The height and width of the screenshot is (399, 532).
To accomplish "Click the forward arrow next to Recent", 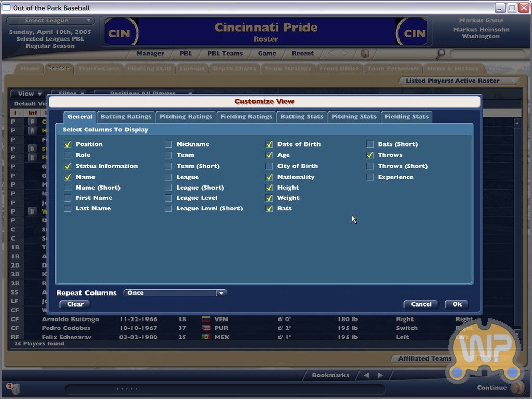I will click(344, 54).
